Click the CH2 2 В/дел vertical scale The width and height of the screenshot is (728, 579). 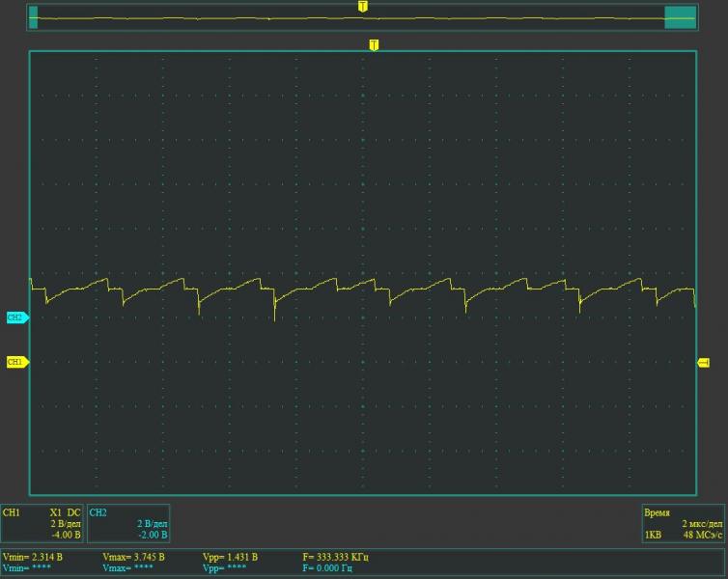coord(152,523)
